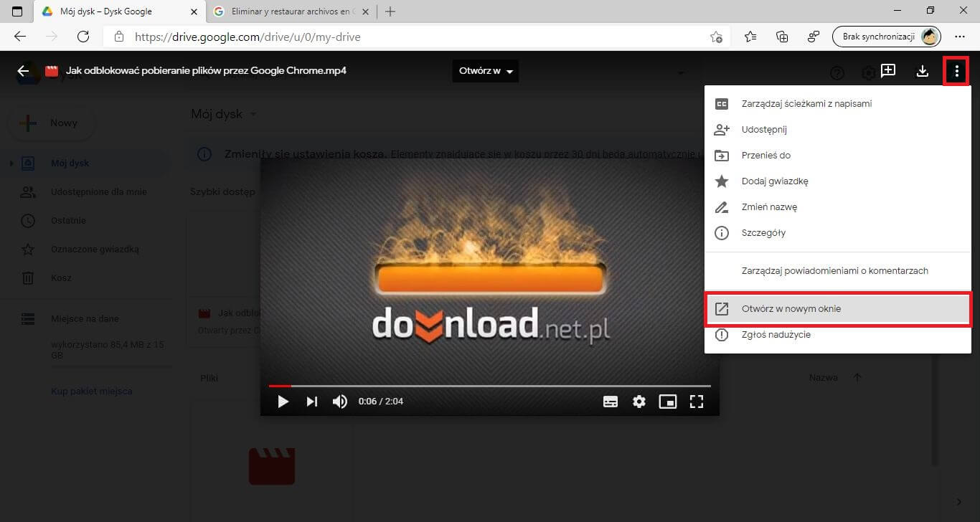
Task: Open the browser performance icon
Action: (814, 37)
